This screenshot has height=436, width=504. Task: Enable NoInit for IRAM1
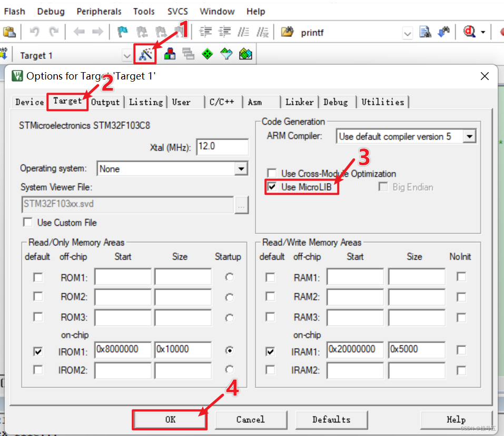[x=461, y=350]
